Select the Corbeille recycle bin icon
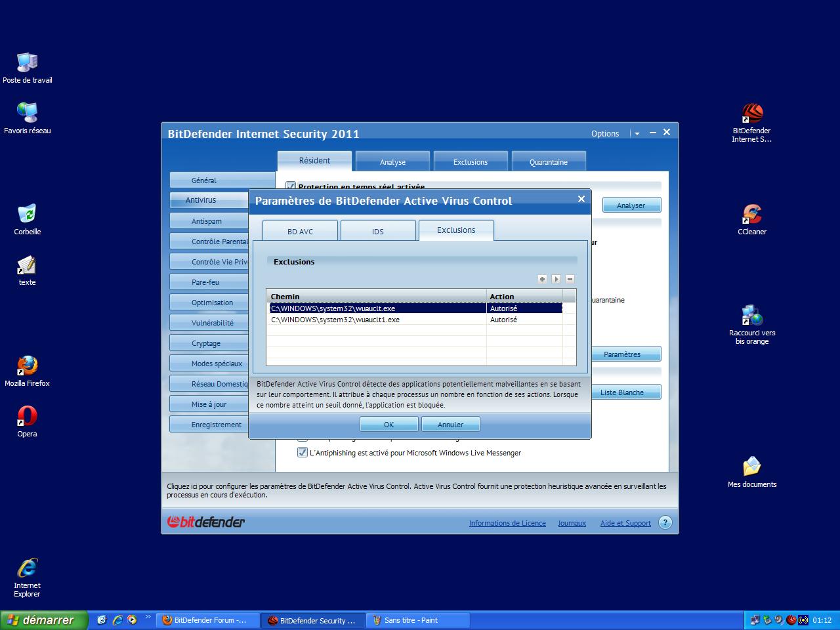840x630 pixels. [27, 220]
